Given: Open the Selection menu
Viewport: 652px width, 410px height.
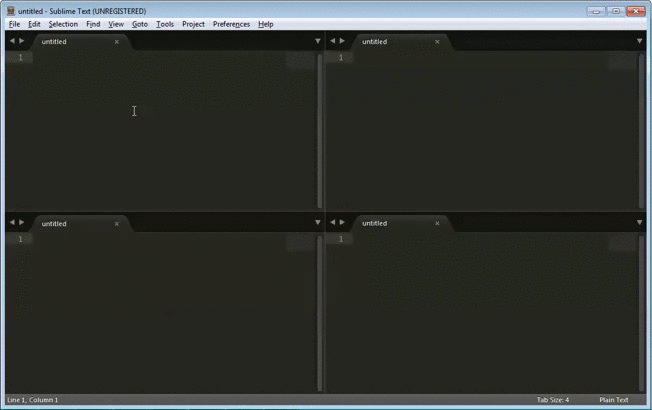Looking at the screenshot, I should [63, 24].
